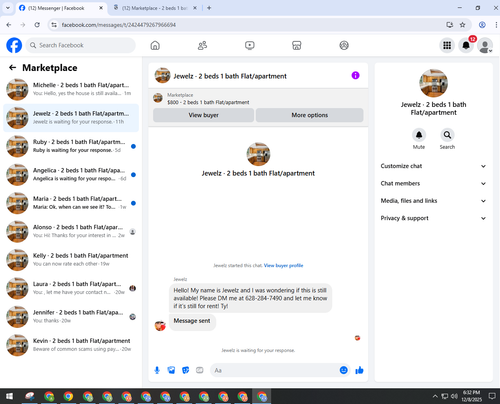
Task: Open the Windows Start button
Action: pyautogui.click(x=9, y=396)
